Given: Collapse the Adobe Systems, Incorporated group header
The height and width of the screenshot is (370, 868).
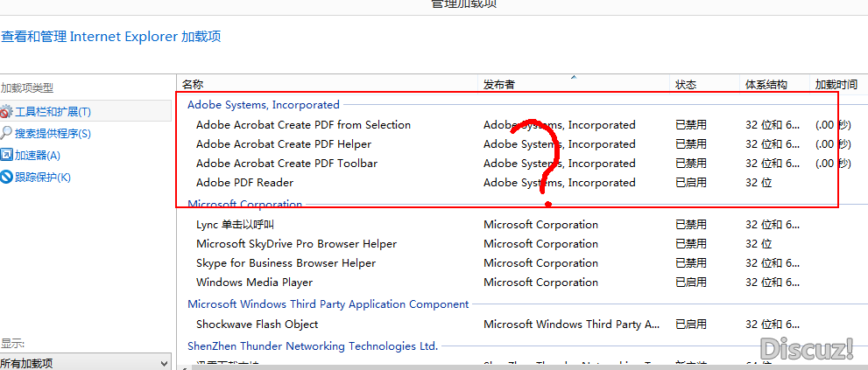Looking at the screenshot, I should coord(263,105).
